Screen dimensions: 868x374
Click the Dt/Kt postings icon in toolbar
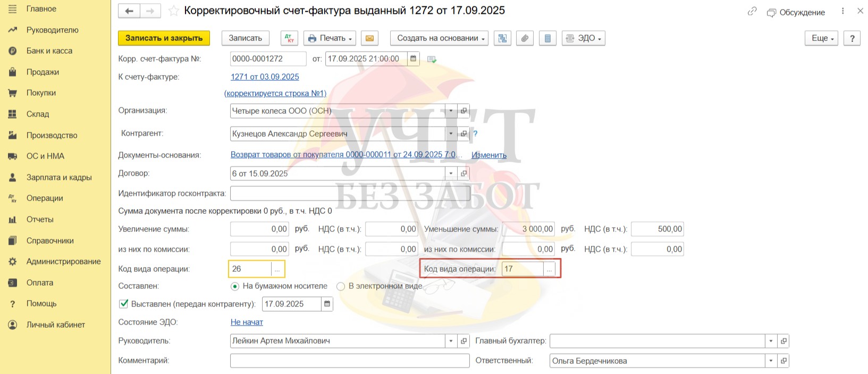(289, 38)
